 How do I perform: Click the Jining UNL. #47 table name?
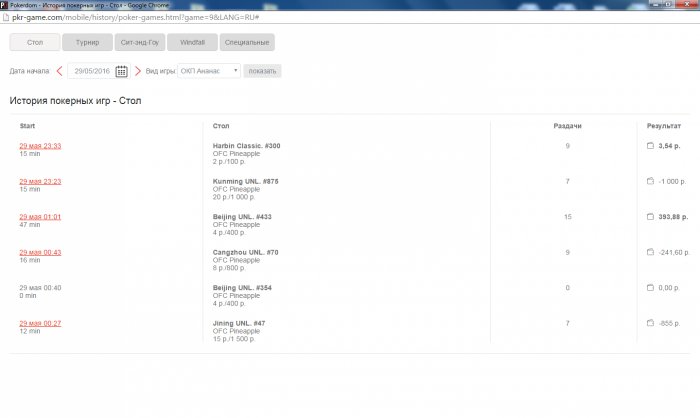click(x=239, y=323)
